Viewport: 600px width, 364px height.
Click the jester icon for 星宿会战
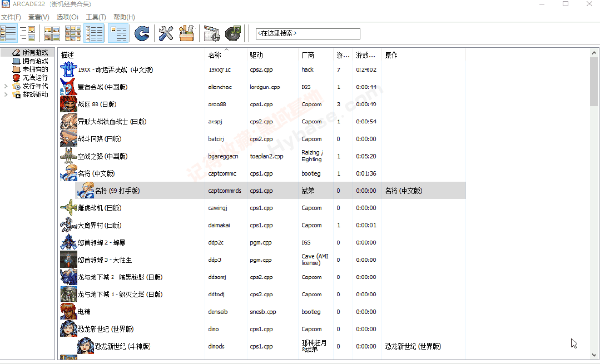68,87
